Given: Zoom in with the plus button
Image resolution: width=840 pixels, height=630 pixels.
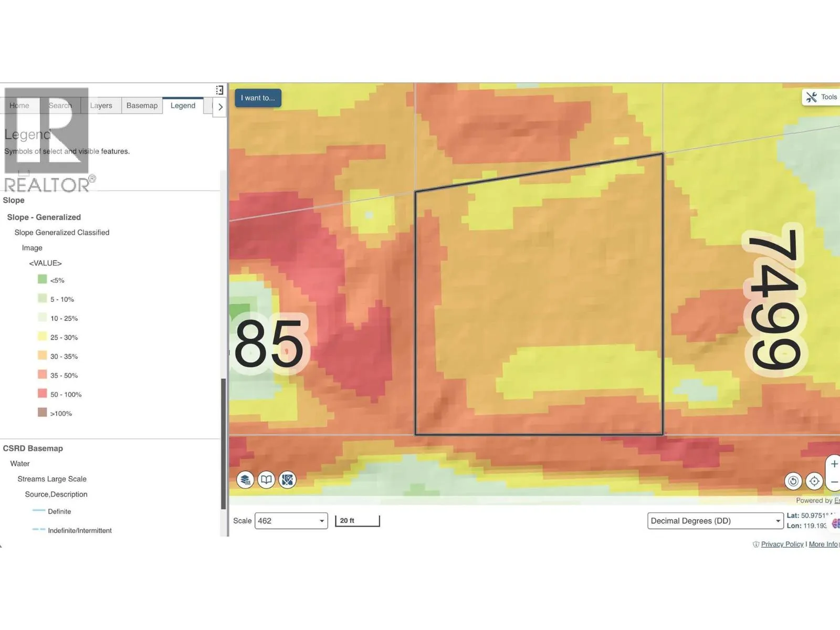Looking at the screenshot, I should click(834, 464).
